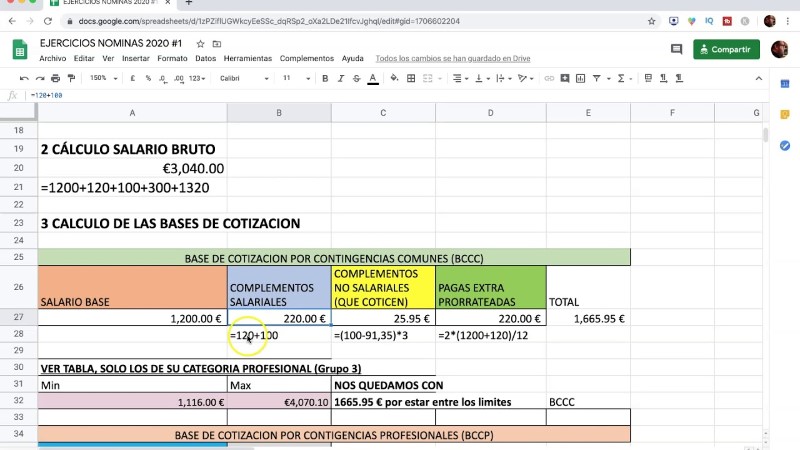Viewport: 800px width, 450px height.
Task: Increase decimal places
Action: [179, 79]
